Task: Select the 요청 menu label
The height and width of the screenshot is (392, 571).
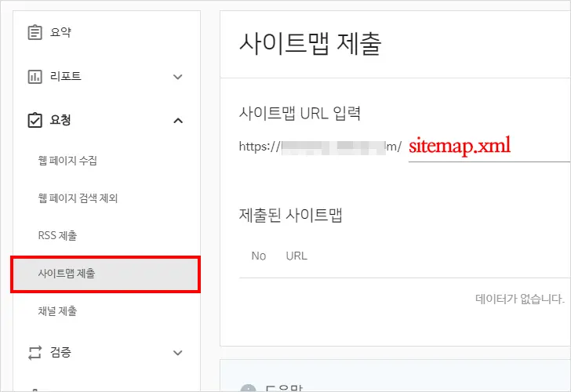Action: 60,120
